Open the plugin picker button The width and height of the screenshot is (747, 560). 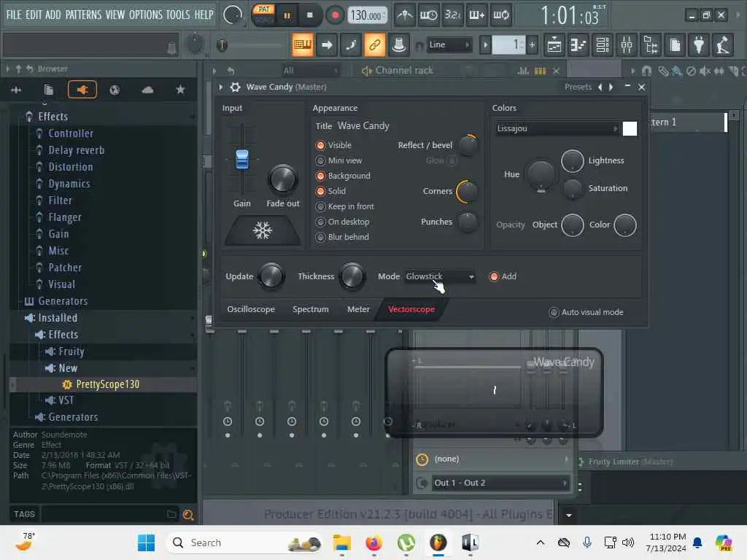click(x=699, y=45)
